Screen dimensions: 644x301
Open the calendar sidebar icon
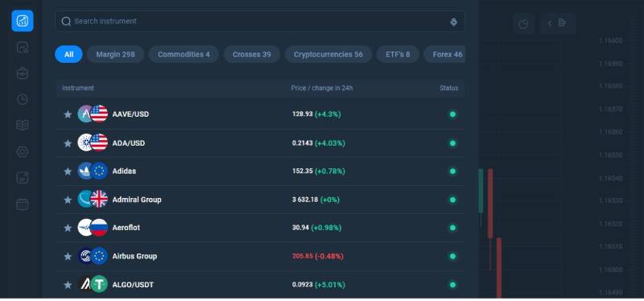pos(23,204)
